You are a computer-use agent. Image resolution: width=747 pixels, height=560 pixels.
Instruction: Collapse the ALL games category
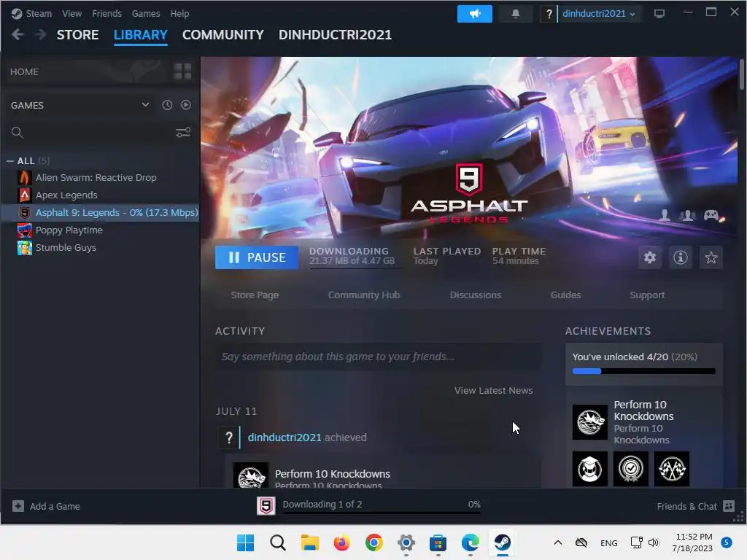(x=10, y=161)
